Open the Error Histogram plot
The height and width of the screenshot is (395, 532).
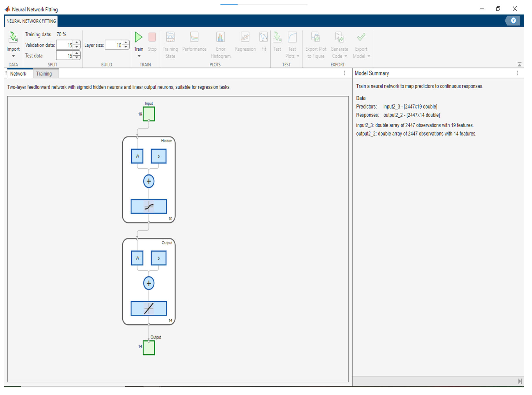(220, 37)
